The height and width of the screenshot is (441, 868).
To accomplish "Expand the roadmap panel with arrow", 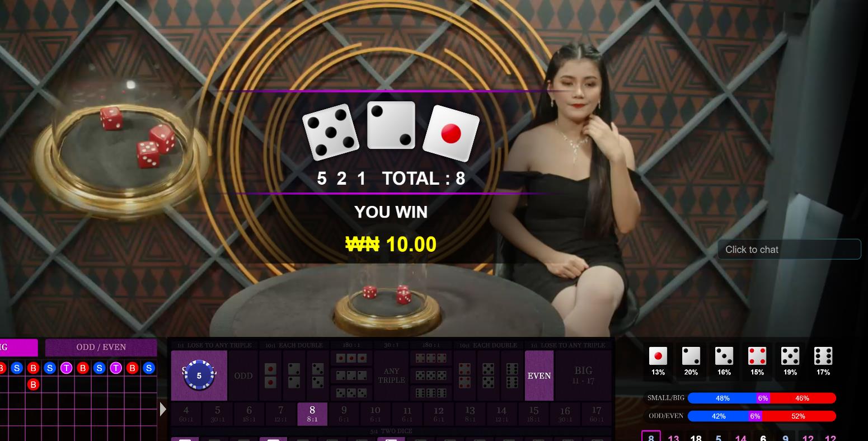I will (163, 409).
